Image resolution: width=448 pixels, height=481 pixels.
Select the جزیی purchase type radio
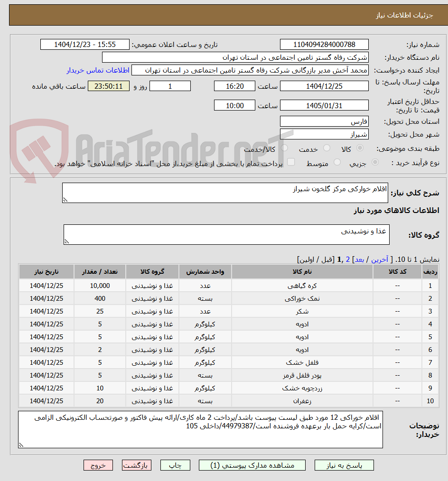[x=375, y=162]
